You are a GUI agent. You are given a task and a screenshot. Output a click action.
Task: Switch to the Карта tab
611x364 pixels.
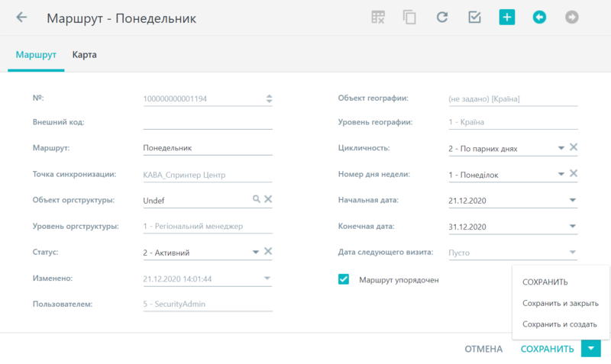(84, 55)
